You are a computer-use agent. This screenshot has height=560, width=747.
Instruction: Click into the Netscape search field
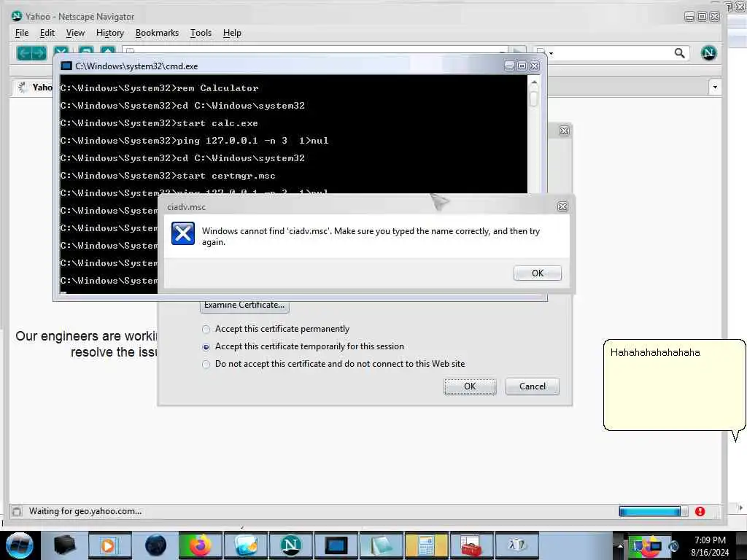(x=612, y=53)
